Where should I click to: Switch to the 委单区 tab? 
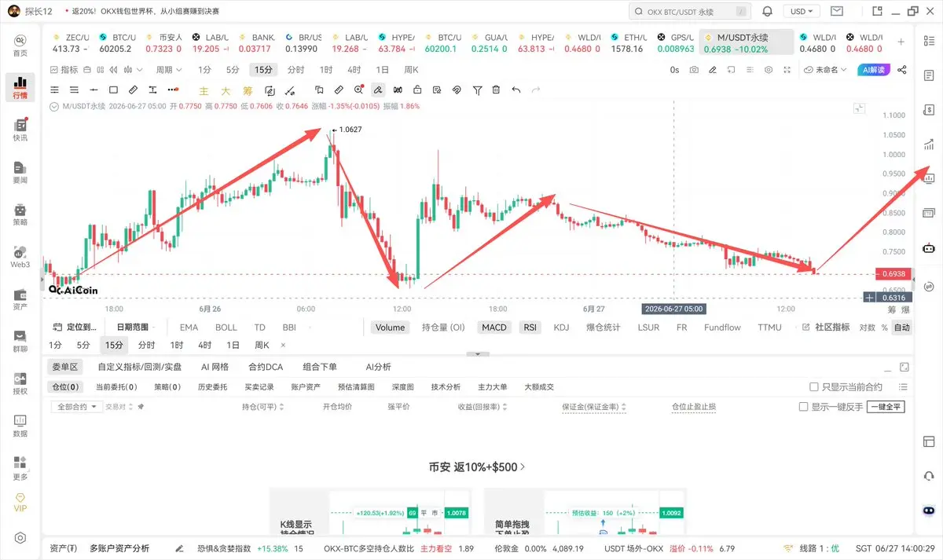[x=64, y=367]
